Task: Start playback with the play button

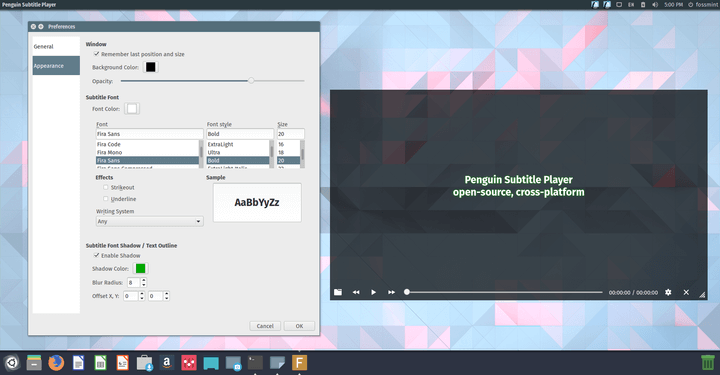Action: point(373,292)
